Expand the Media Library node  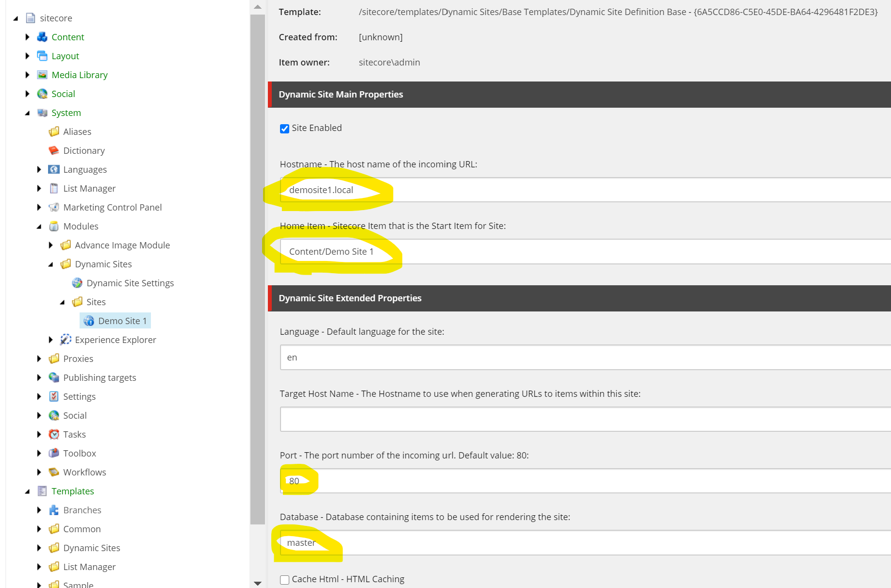coord(27,75)
